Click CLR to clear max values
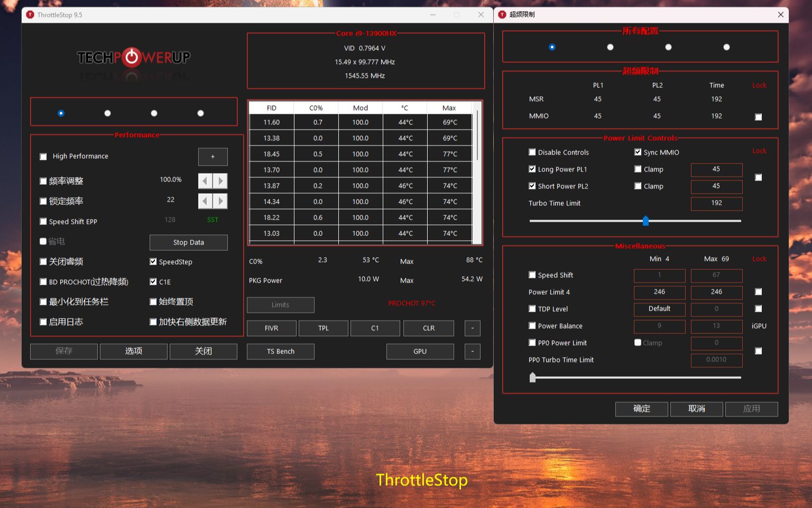812x508 pixels. coord(429,328)
